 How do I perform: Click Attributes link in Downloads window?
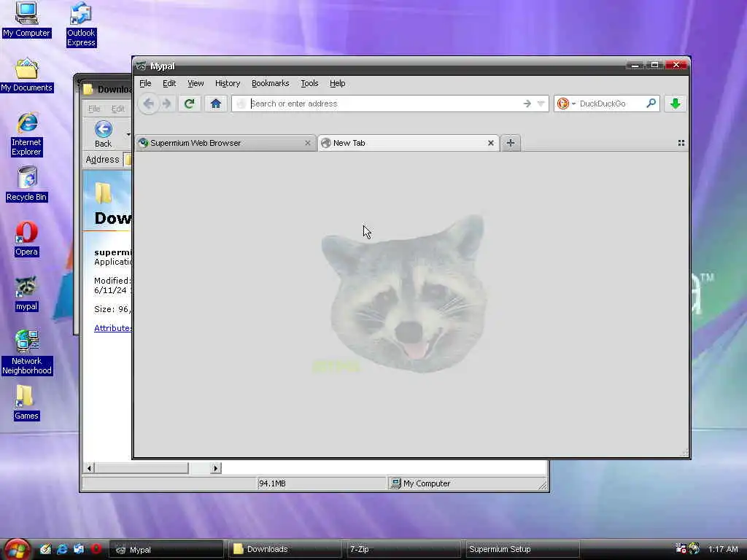112,328
